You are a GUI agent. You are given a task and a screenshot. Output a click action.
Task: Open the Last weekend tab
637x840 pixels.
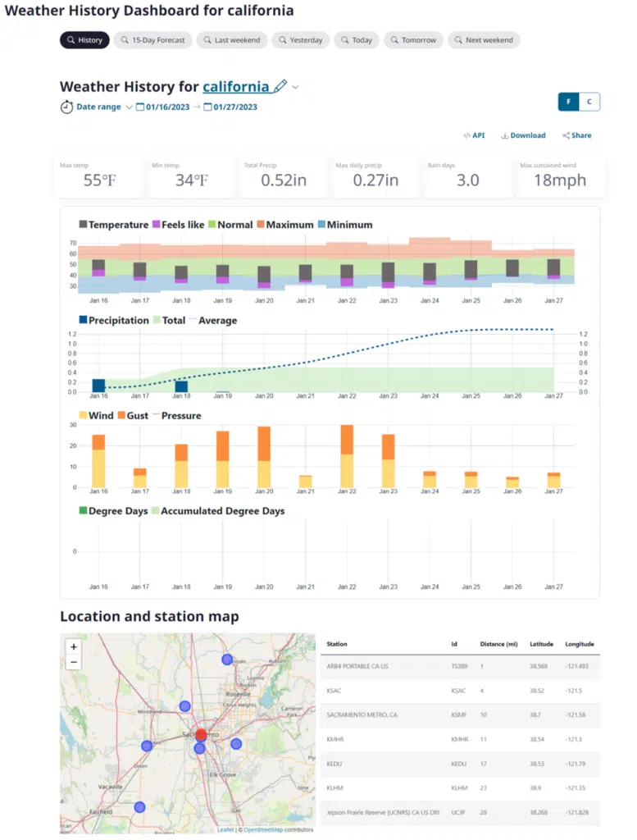coord(232,40)
